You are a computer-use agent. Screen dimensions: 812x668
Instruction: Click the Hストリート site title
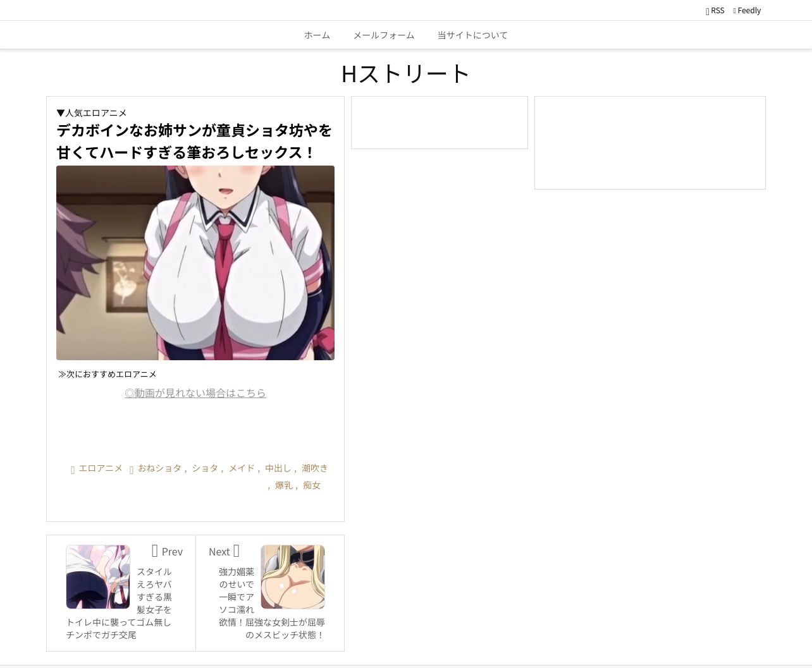click(405, 74)
